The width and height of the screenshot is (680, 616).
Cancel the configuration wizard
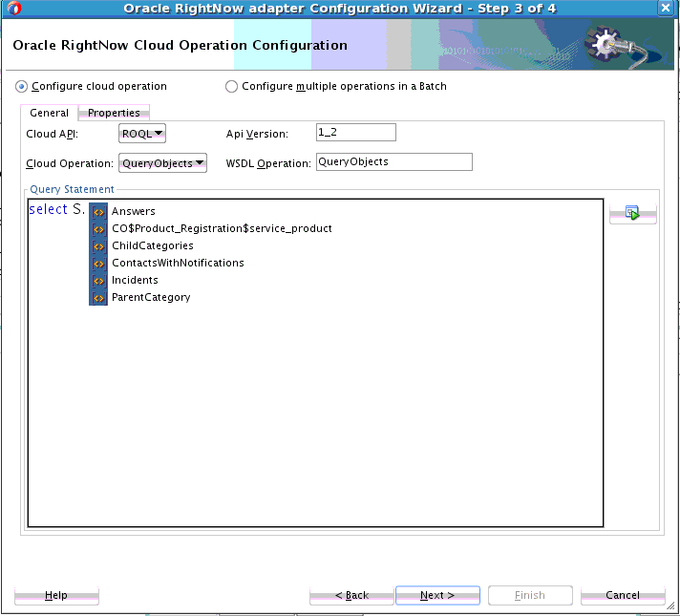(623, 595)
